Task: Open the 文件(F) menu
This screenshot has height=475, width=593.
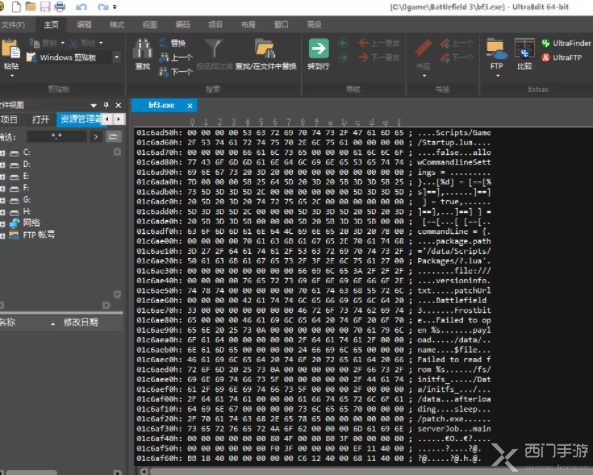Action: 12,25
